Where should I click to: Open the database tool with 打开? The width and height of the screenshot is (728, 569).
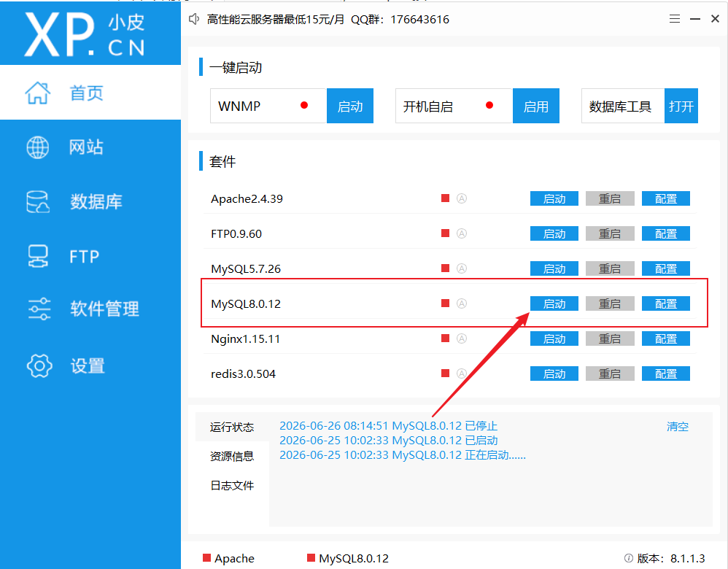point(681,106)
